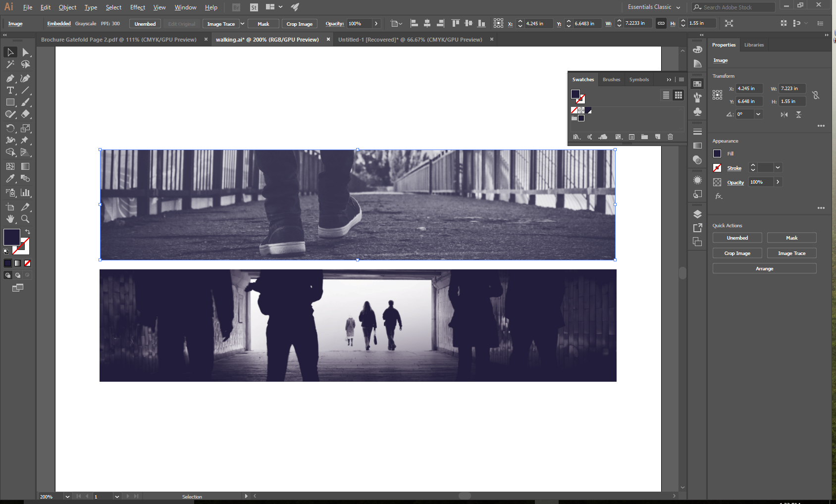Select the Column Graph tool
Screen dimensions: 836x504
pyautogui.click(x=25, y=193)
